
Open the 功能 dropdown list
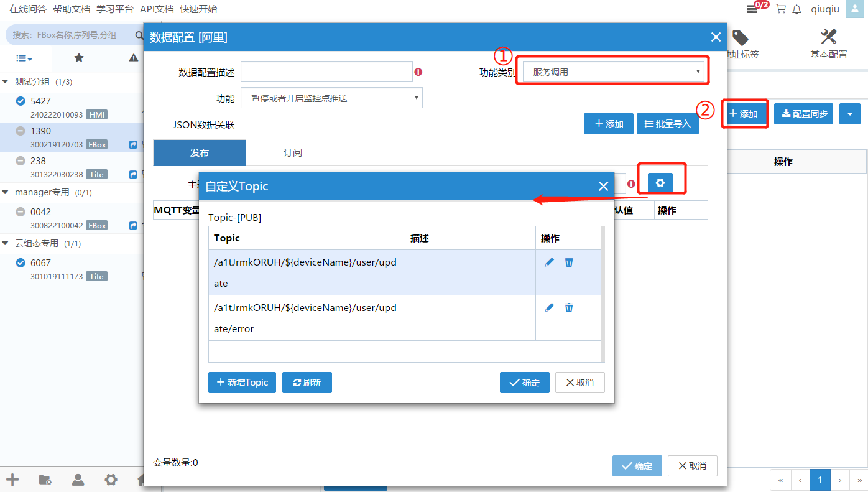click(331, 98)
